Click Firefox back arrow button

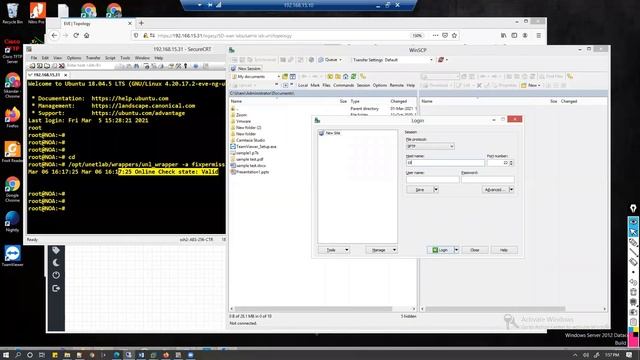(x=54, y=36)
